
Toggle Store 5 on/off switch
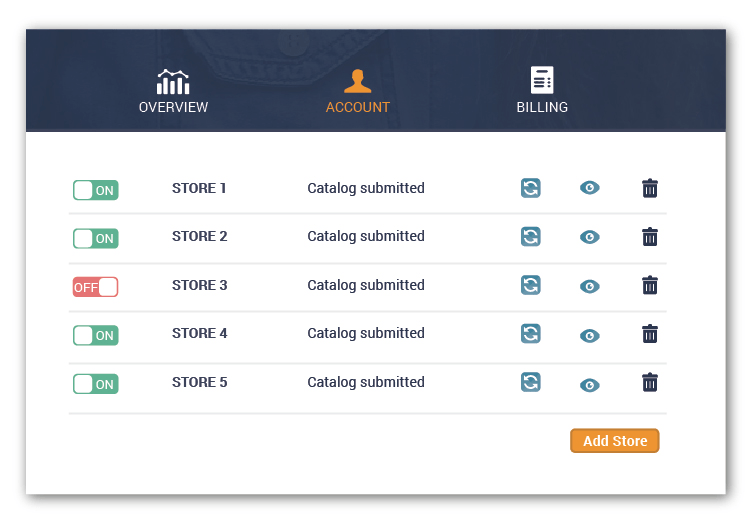tap(96, 384)
